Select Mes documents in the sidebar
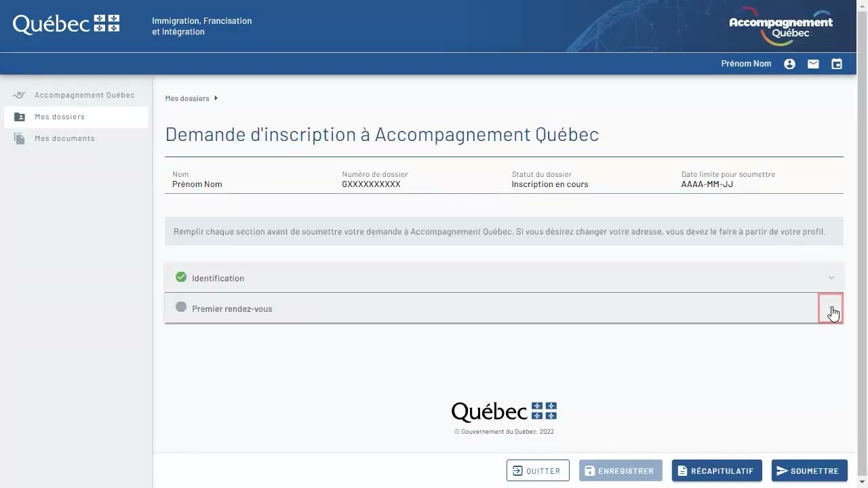The height and width of the screenshot is (488, 868). pos(76,138)
